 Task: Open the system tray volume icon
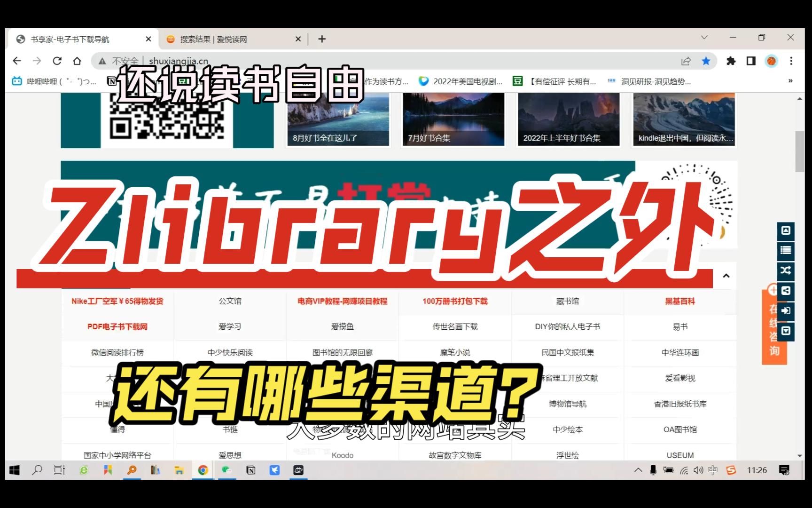tap(698, 470)
